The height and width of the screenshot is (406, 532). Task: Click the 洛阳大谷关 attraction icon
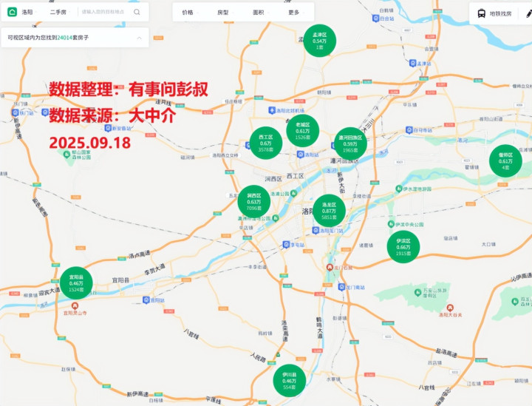point(450,308)
